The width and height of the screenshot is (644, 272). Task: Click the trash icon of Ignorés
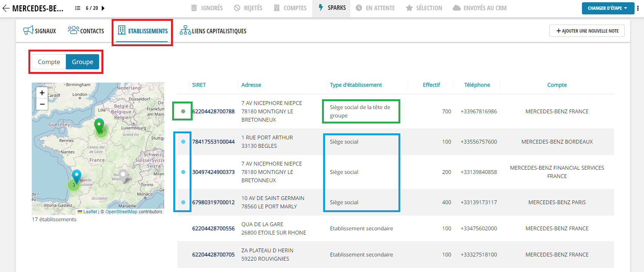pos(194,8)
